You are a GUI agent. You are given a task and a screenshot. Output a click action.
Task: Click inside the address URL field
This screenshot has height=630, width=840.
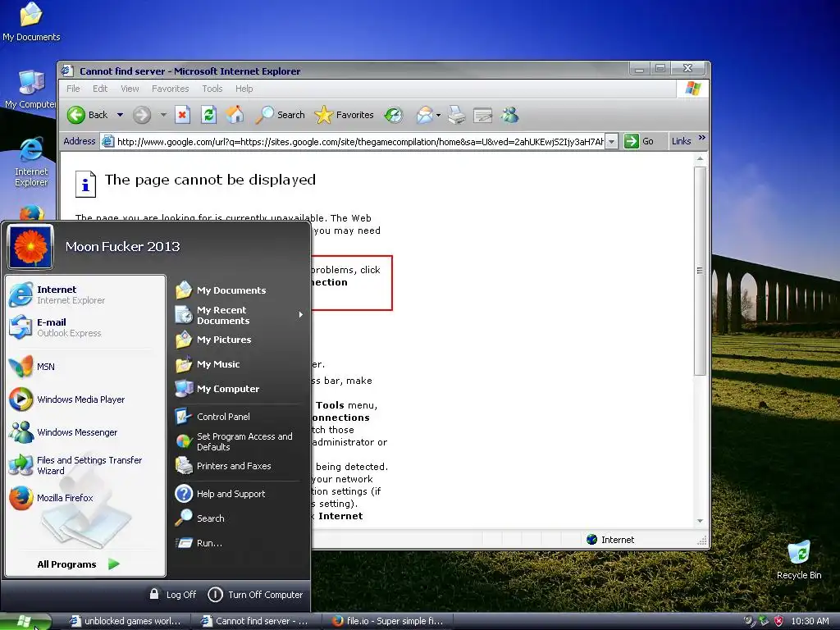(360, 141)
